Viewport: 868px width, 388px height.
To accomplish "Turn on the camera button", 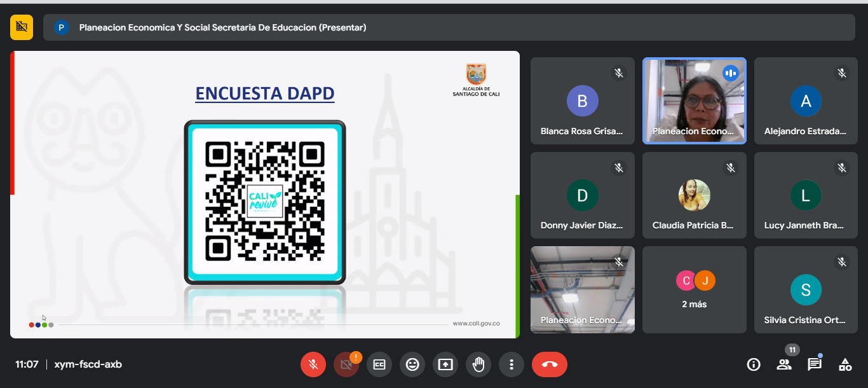I will click(346, 364).
